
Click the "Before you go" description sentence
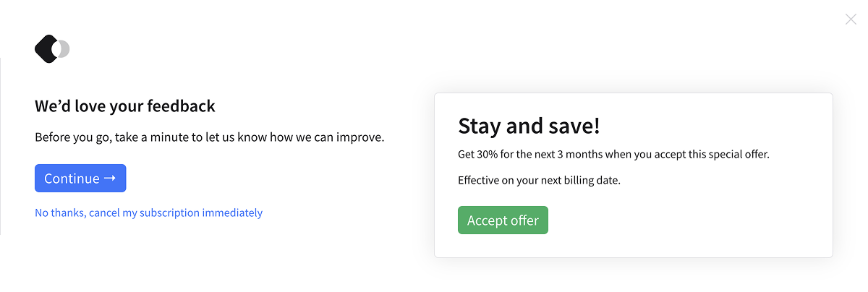click(x=209, y=137)
